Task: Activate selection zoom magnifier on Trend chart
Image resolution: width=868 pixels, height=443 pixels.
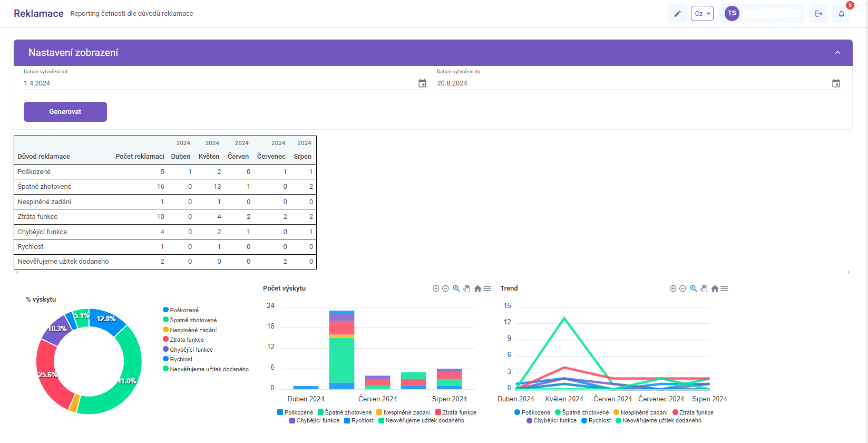Action: tap(694, 288)
